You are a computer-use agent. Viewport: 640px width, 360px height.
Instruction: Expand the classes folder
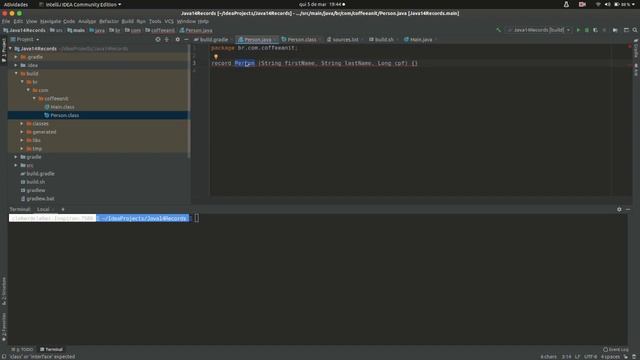[22, 123]
